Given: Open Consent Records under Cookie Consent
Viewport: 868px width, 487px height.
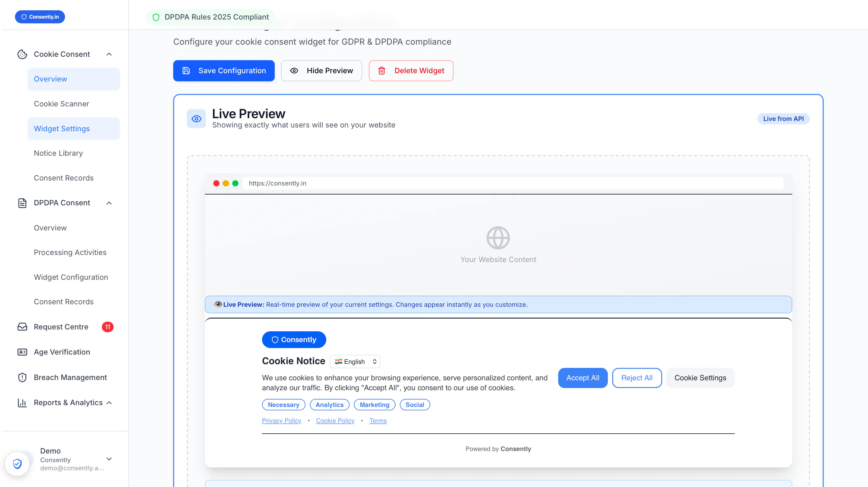Looking at the screenshot, I should coord(74,178).
